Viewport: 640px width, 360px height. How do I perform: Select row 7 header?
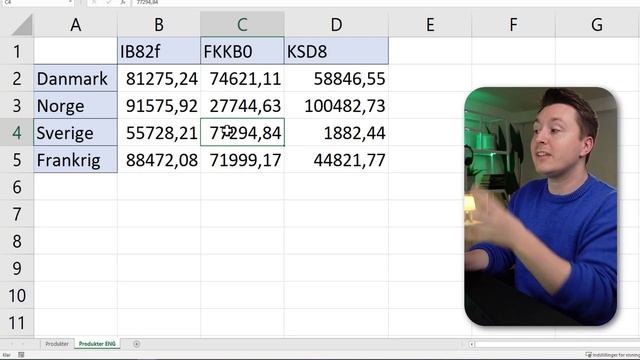(x=17, y=214)
